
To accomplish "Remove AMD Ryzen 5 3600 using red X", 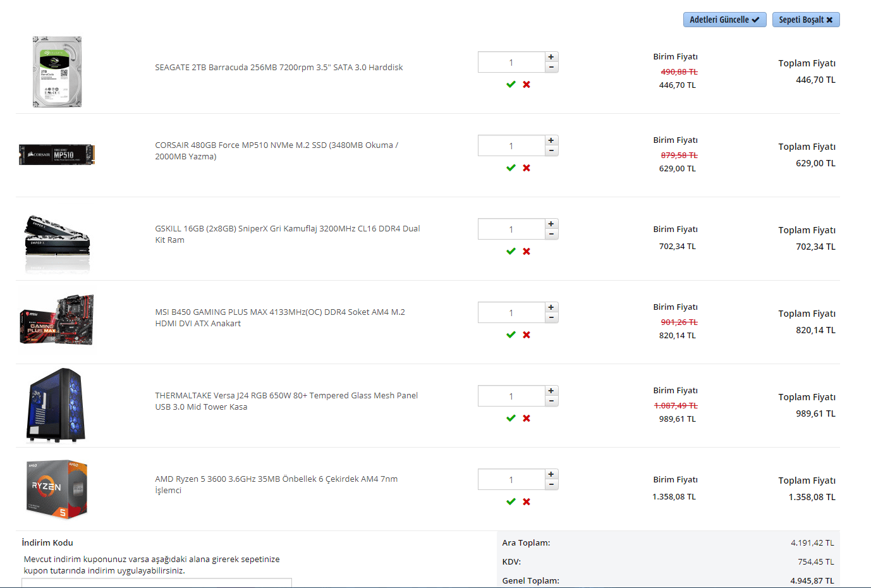I will tap(527, 501).
